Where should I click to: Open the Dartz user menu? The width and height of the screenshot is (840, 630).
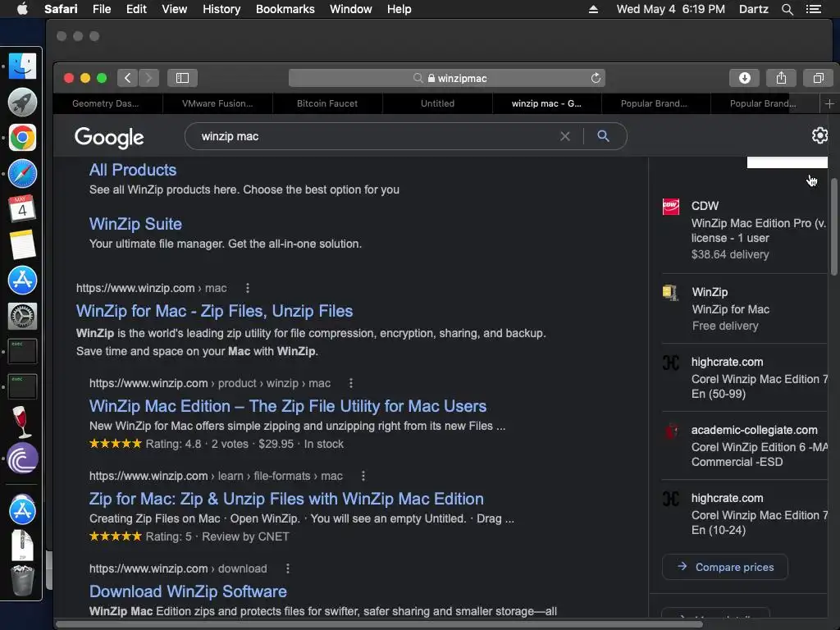click(753, 9)
